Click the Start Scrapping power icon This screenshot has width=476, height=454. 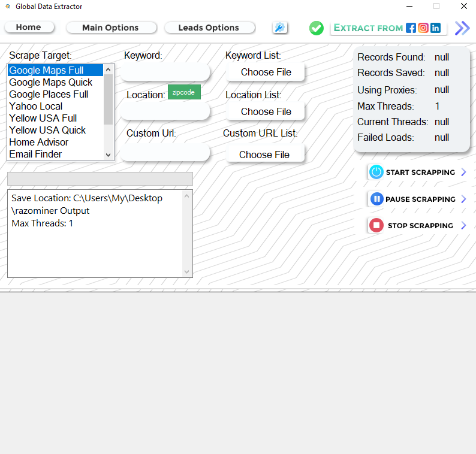tap(376, 172)
